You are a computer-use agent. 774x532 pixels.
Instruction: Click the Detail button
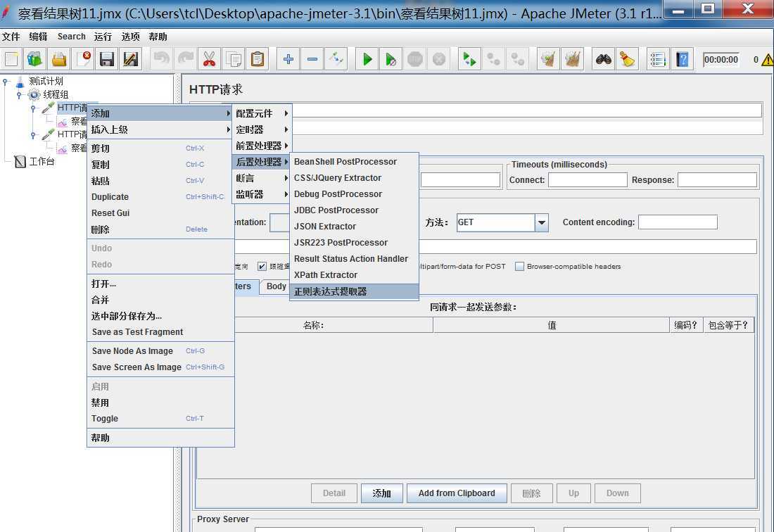(334, 493)
